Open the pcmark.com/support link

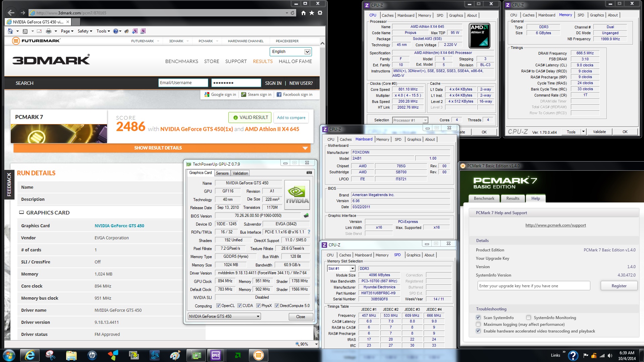pos(555,225)
